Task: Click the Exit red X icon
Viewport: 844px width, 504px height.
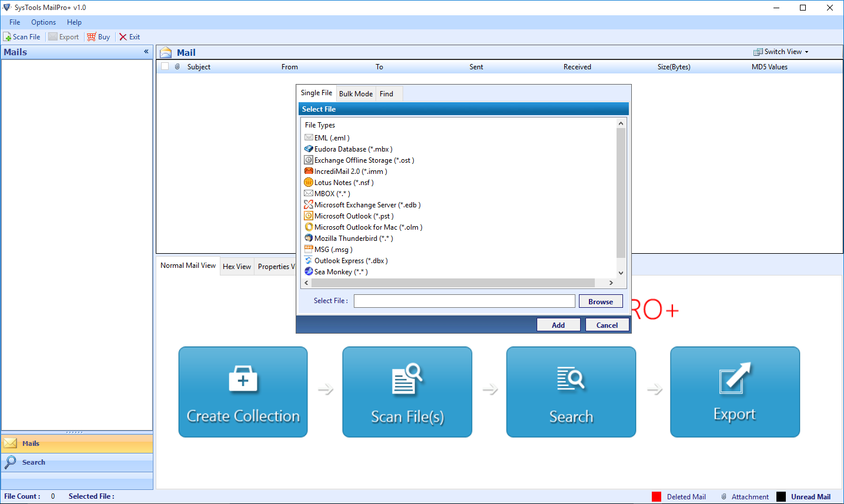Action: click(123, 37)
